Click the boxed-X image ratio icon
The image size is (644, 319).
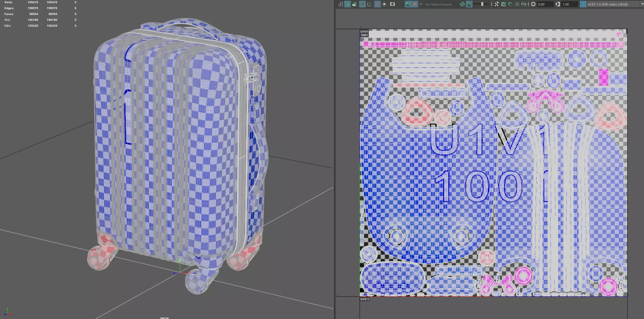point(517,4)
